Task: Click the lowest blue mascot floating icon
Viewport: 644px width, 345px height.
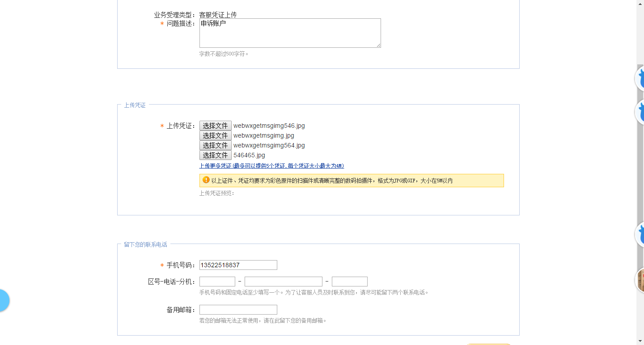Action: (640, 234)
